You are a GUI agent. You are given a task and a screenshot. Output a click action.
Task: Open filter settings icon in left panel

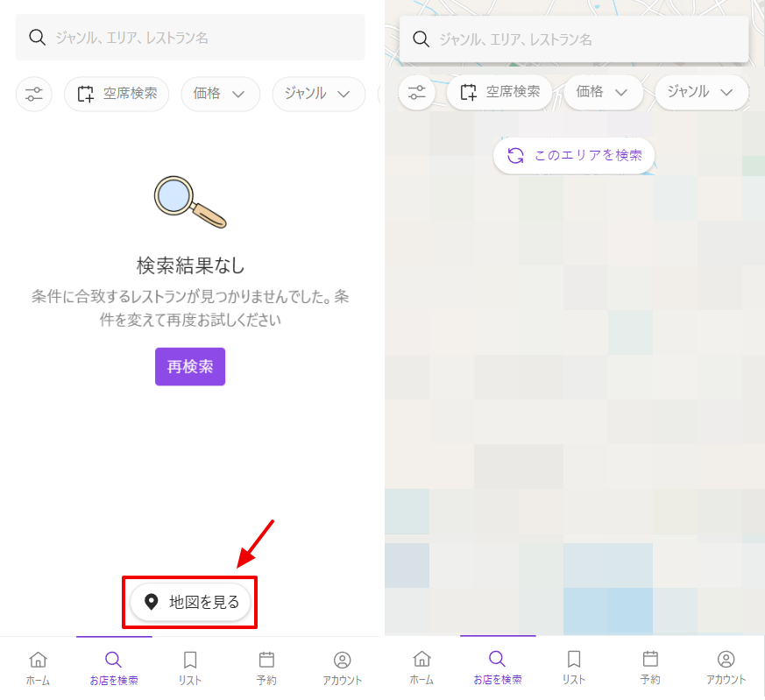coord(34,94)
